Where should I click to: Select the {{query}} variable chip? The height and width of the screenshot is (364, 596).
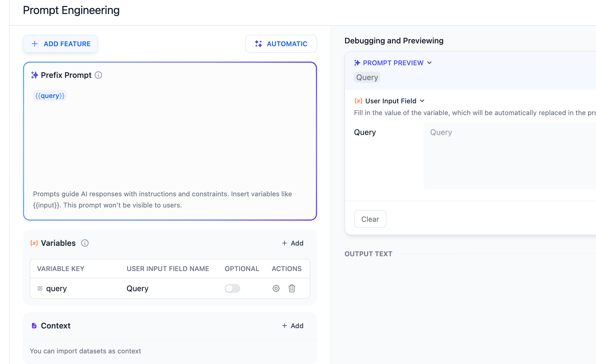50,95
